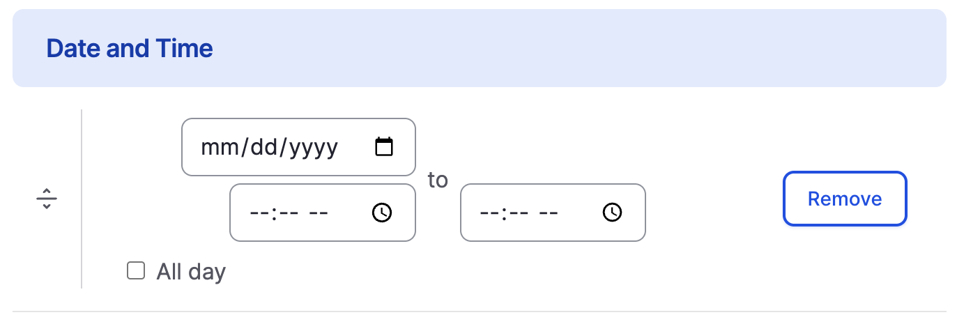The width and height of the screenshot is (980, 315).
Task: Select the end time AM/PM segment
Action: pos(548,213)
